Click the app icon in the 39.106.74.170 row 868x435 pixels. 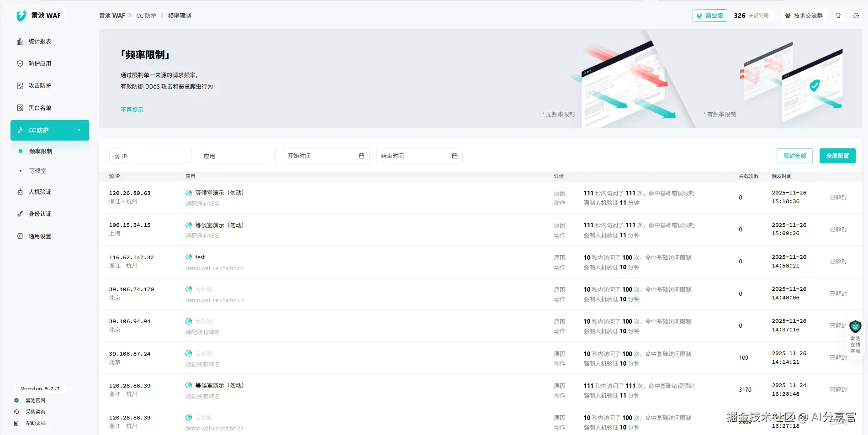tap(189, 289)
